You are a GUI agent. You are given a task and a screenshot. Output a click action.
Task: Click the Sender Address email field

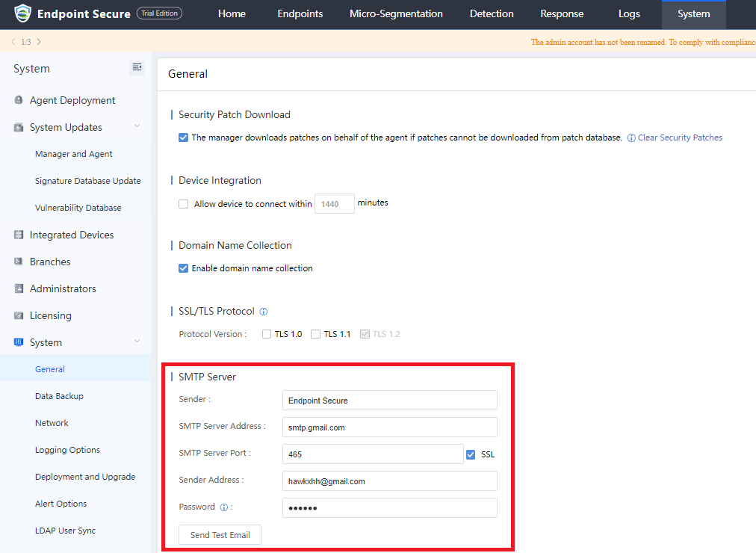(389, 481)
